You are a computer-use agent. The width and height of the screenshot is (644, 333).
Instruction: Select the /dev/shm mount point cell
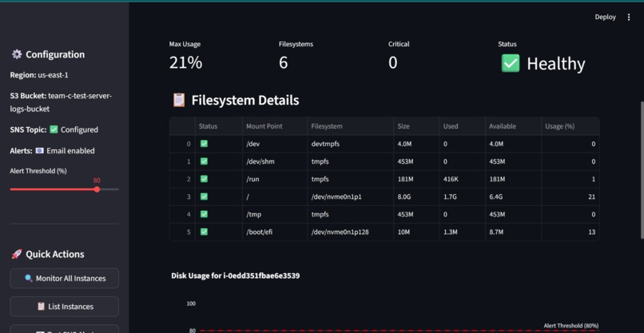pyautogui.click(x=275, y=161)
